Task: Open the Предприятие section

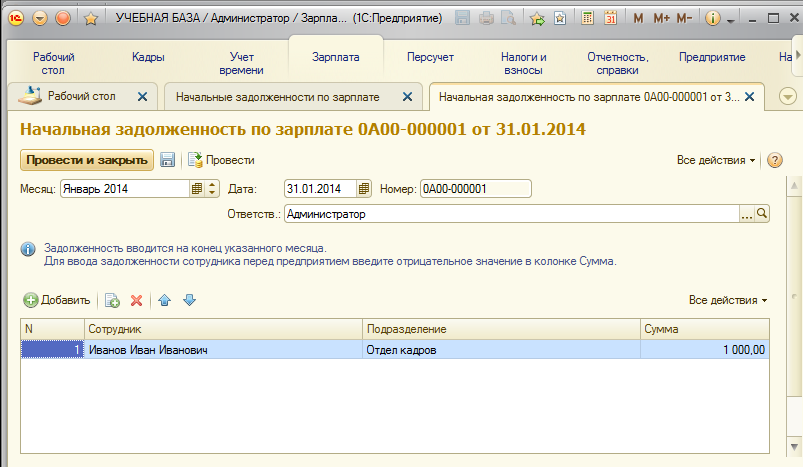Action: coord(712,57)
